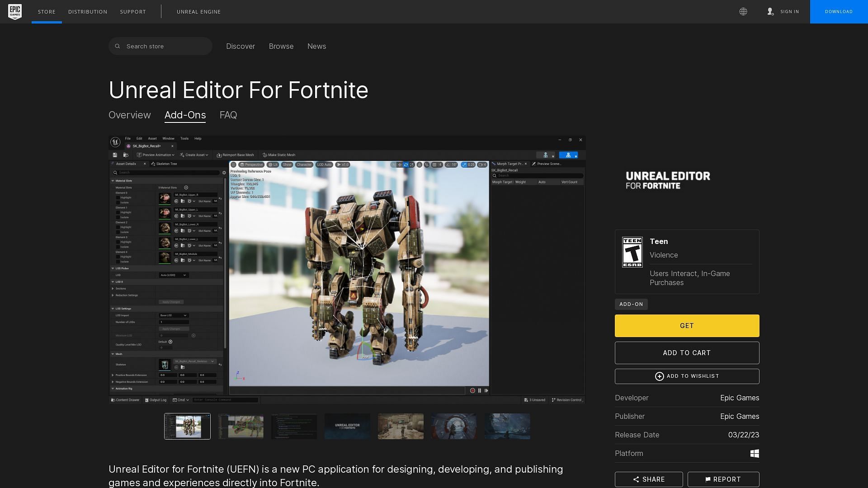Click the Add to Cart button
This screenshot has width=868, height=488.
point(687,353)
